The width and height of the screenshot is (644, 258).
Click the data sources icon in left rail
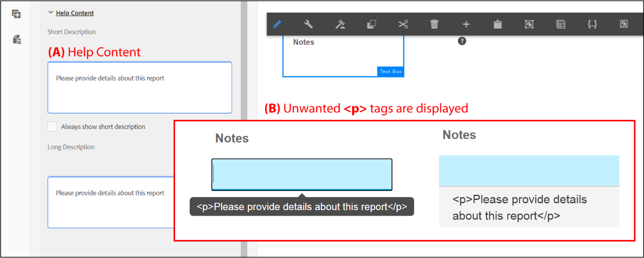pos(17,40)
